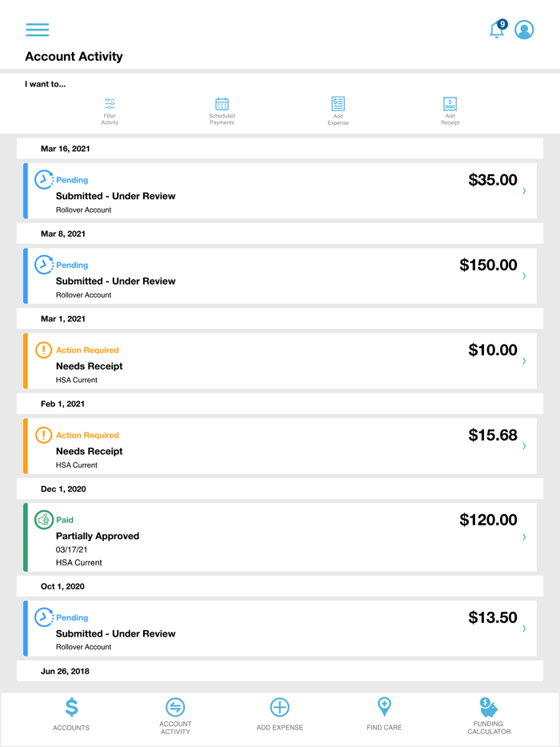Open the Add Receipt tool
The height and width of the screenshot is (747, 560).
pyautogui.click(x=450, y=109)
